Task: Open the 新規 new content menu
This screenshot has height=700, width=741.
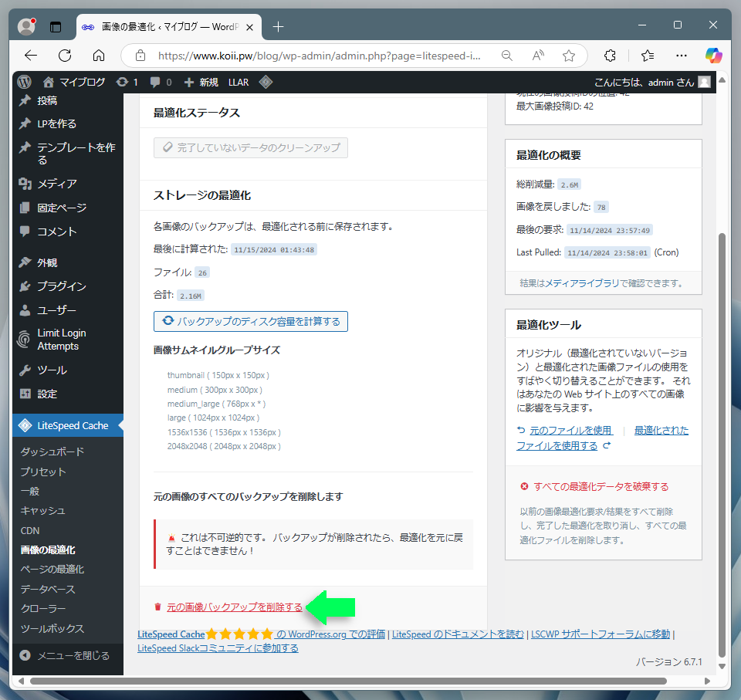Action: 201,83
